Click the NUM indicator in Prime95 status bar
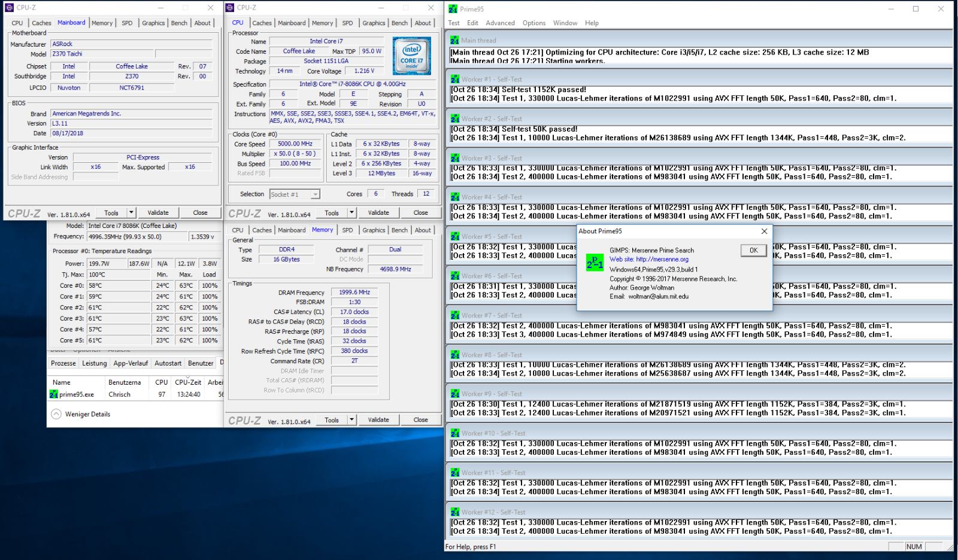The height and width of the screenshot is (560, 958). point(914,547)
